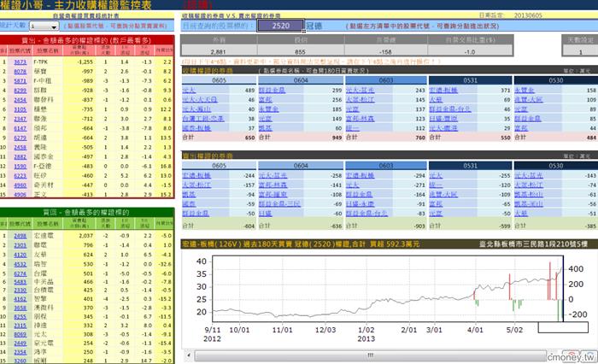Open stock code 2347 link in red table
This screenshot has width=598, height=364.
point(21,119)
